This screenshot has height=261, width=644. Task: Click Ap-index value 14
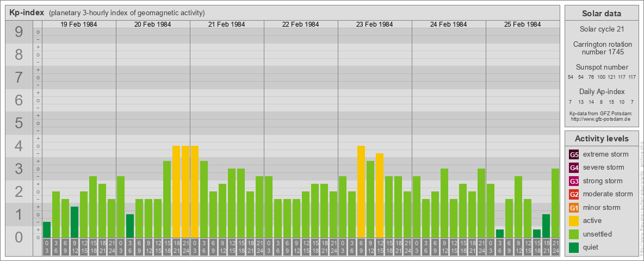click(591, 102)
